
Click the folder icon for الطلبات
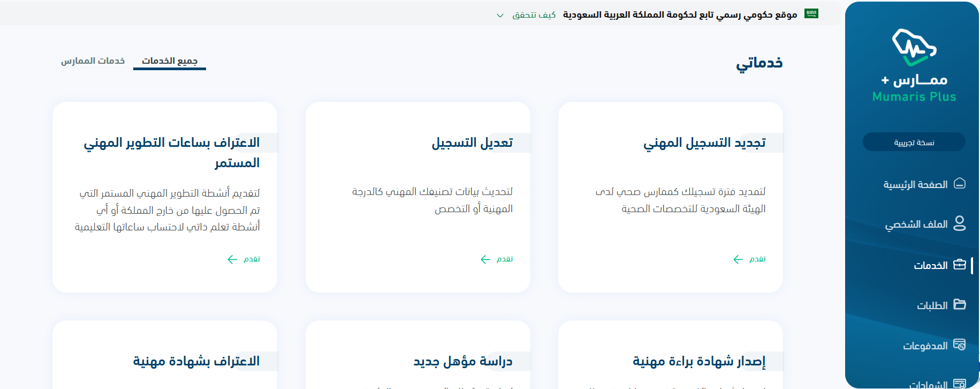pos(960,304)
